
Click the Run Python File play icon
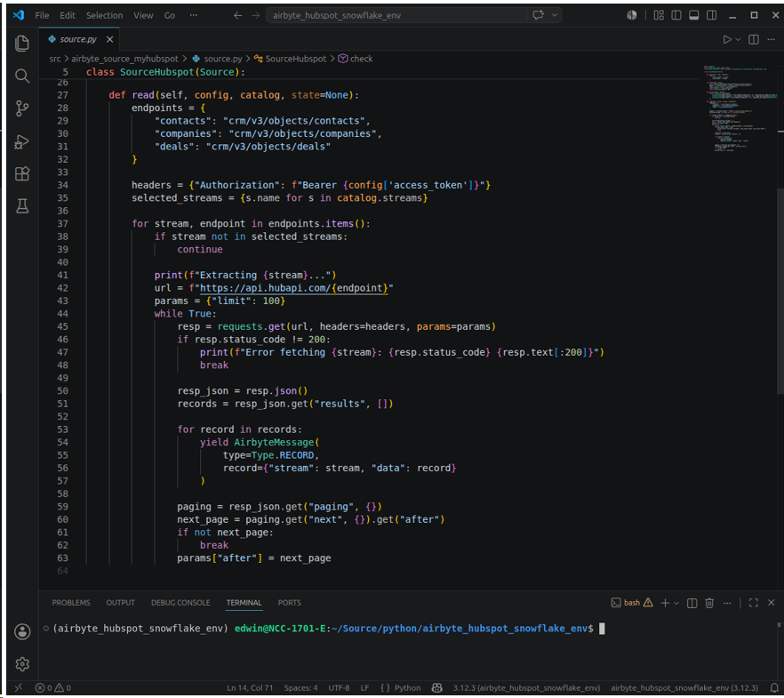click(x=727, y=39)
